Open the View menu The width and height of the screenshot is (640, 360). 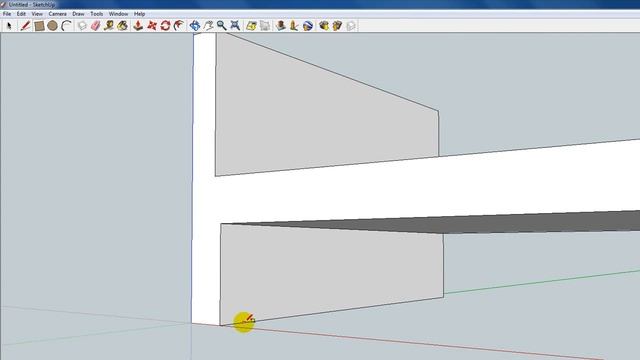[37, 14]
